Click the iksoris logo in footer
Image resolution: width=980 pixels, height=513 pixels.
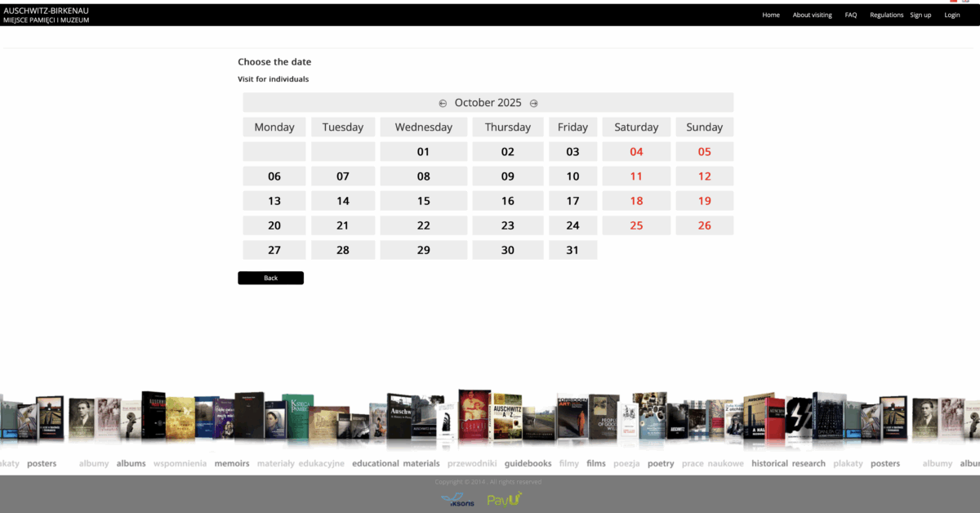457,500
